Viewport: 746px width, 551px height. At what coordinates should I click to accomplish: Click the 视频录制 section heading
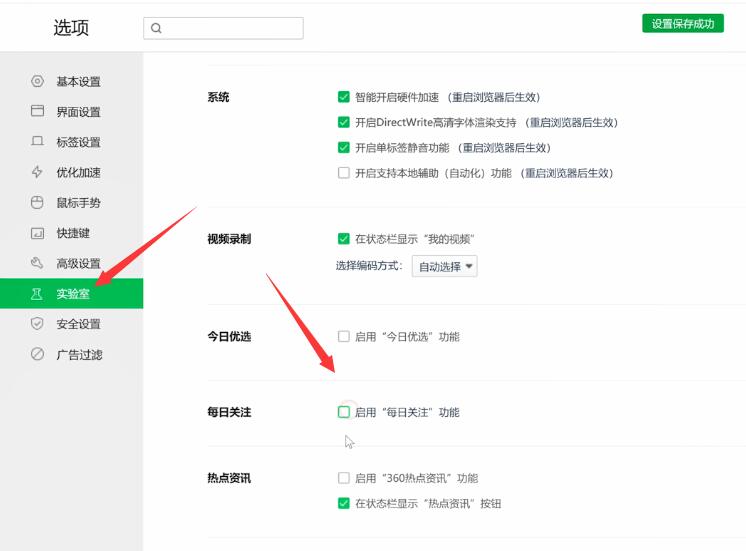[229, 239]
